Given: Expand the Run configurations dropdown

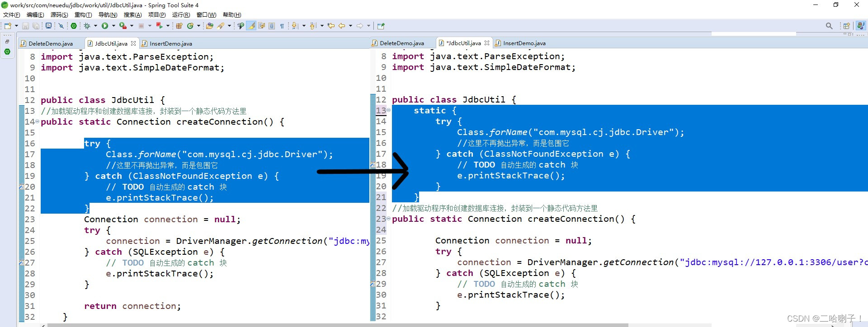Looking at the screenshot, I should pos(113,26).
